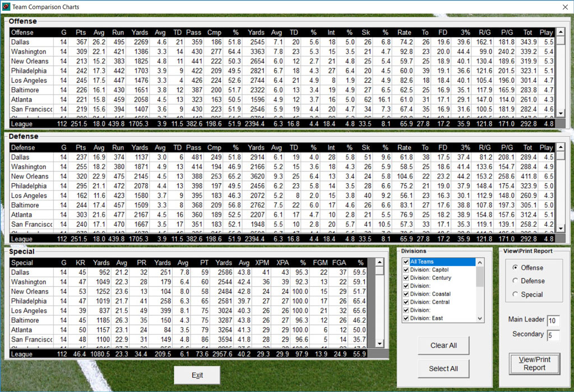The width and height of the screenshot is (574, 392).
Task: Choose the Special report radio option
Action: pos(515,295)
